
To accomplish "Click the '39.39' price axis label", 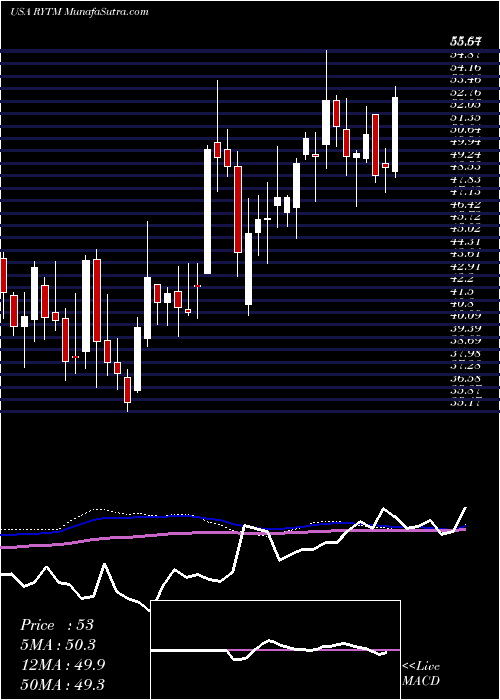I will [466, 329].
